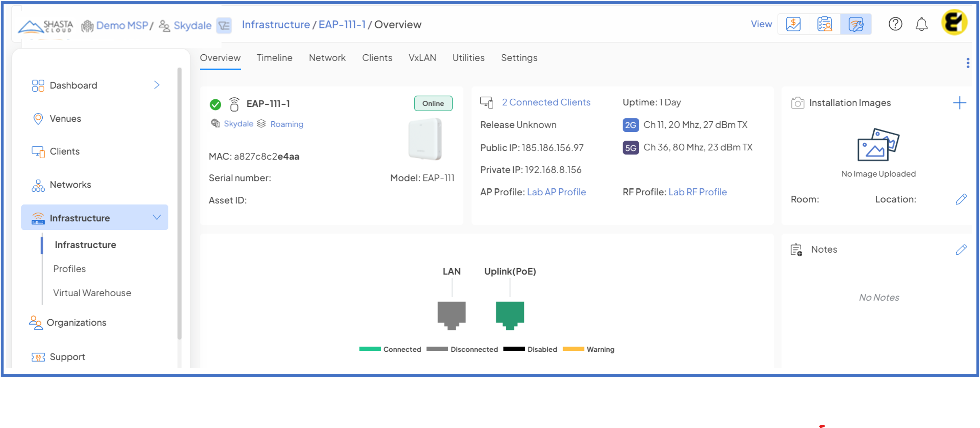
Task: Collapse the Infrastructure sidebar section
Action: click(156, 217)
